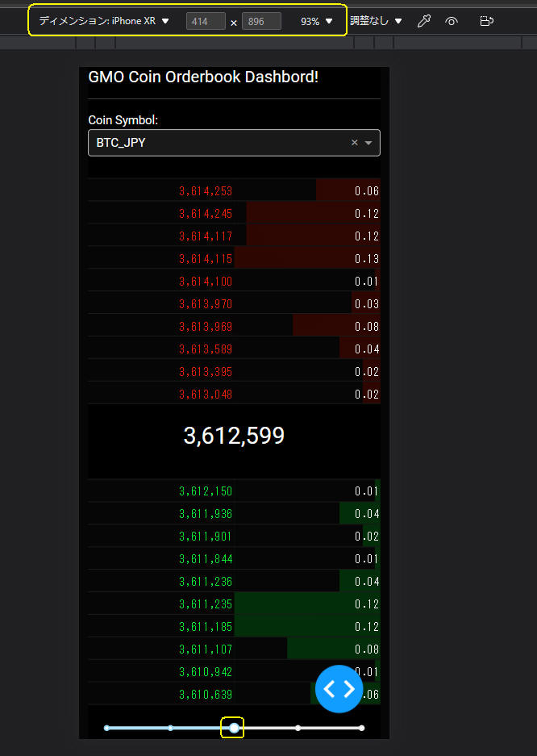Click the blue code toggle button
Image resolution: width=537 pixels, height=756 pixels.
click(339, 688)
